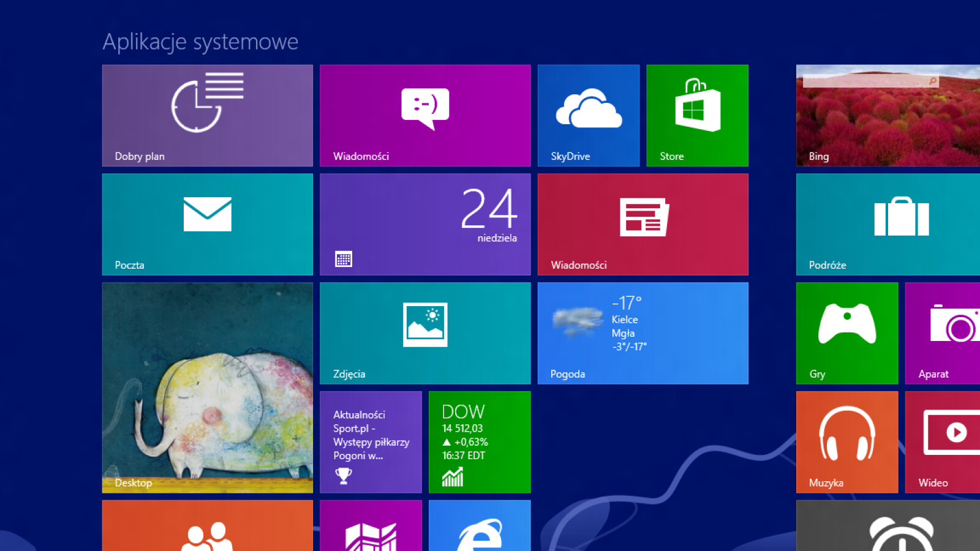980x551 pixels.
Task: Open the Podróże travel app
Action: pyautogui.click(x=887, y=224)
